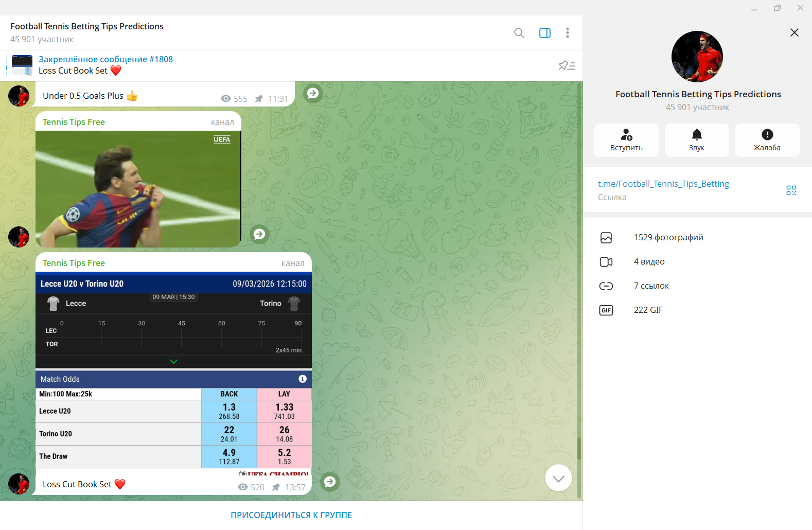The width and height of the screenshot is (812, 530).
Task: Forward the Under 0.5 Goals Plus message
Action: point(312,93)
